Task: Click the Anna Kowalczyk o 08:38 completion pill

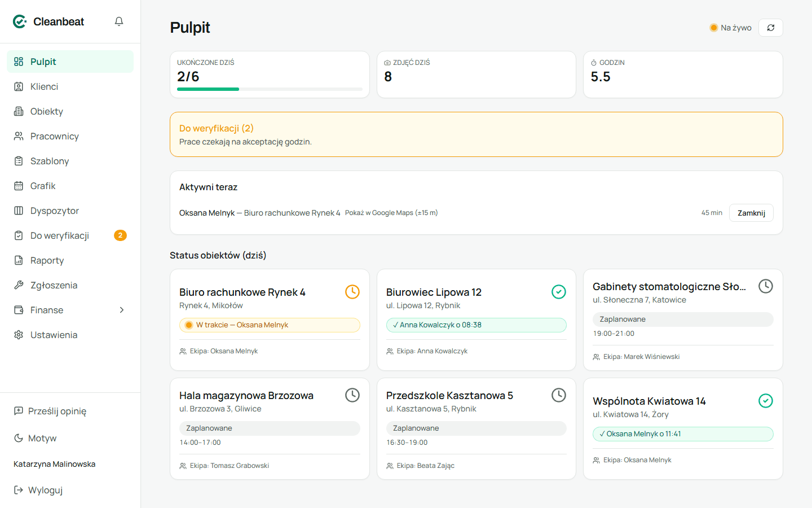Action: [476, 325]
